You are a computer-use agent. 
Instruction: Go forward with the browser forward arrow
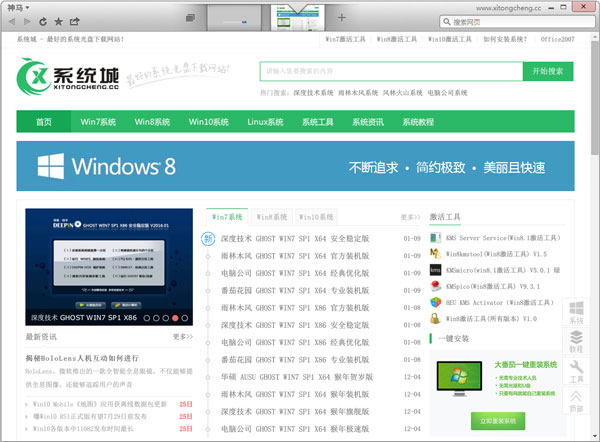pos(27,21)
